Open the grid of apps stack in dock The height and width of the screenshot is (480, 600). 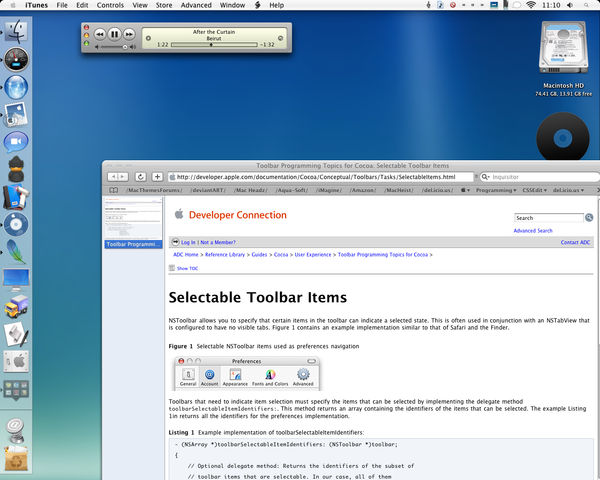(x=16, y=390)
